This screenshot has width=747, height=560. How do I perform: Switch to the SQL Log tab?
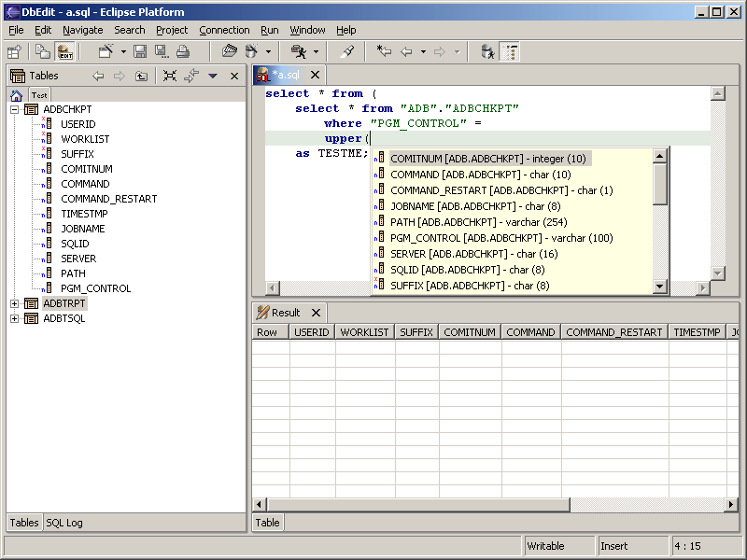(x=64, y=523)
